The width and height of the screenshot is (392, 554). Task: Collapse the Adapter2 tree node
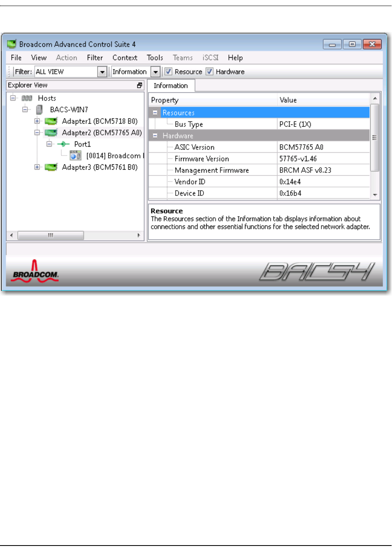37,133
